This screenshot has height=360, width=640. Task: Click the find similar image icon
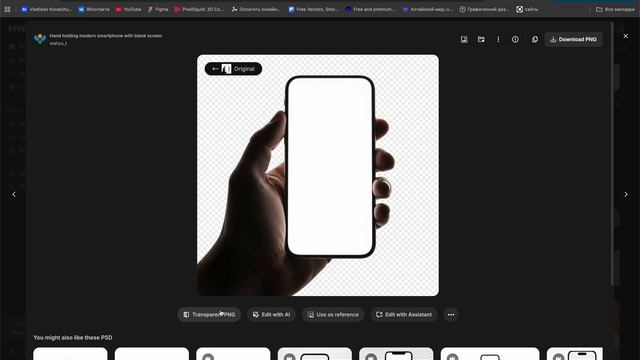pyautogui.click(x=464, y=40)
